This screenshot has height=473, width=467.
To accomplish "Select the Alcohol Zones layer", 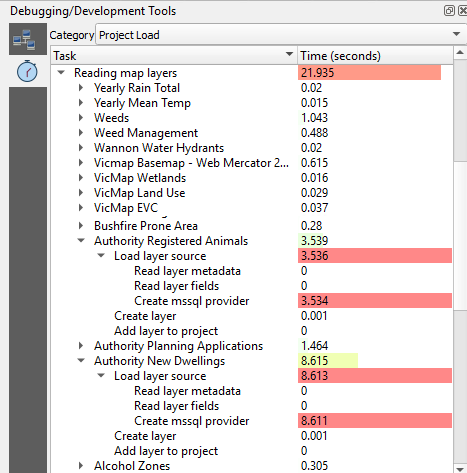I will [x=132, y=466].
